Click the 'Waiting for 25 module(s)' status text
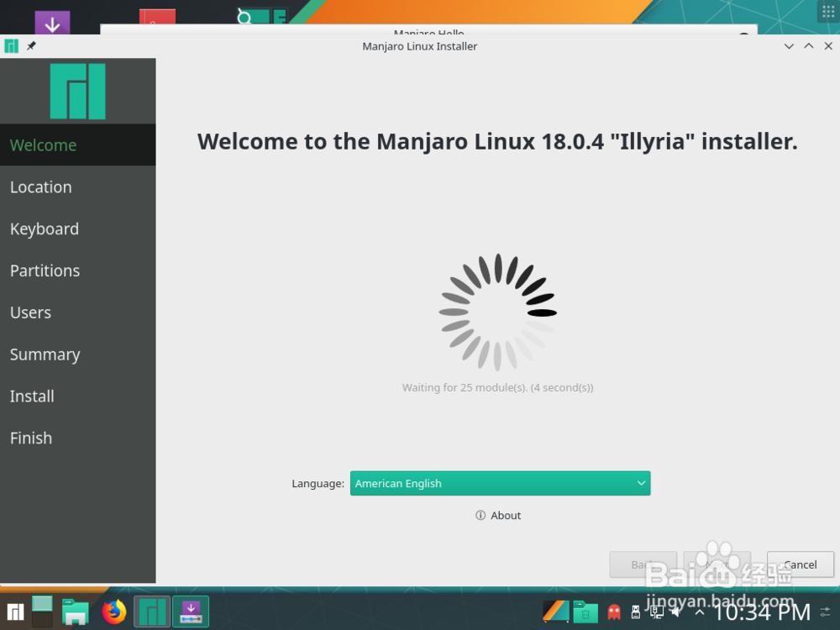The height and width of the screenshot is (630, 840). [497, 387]
